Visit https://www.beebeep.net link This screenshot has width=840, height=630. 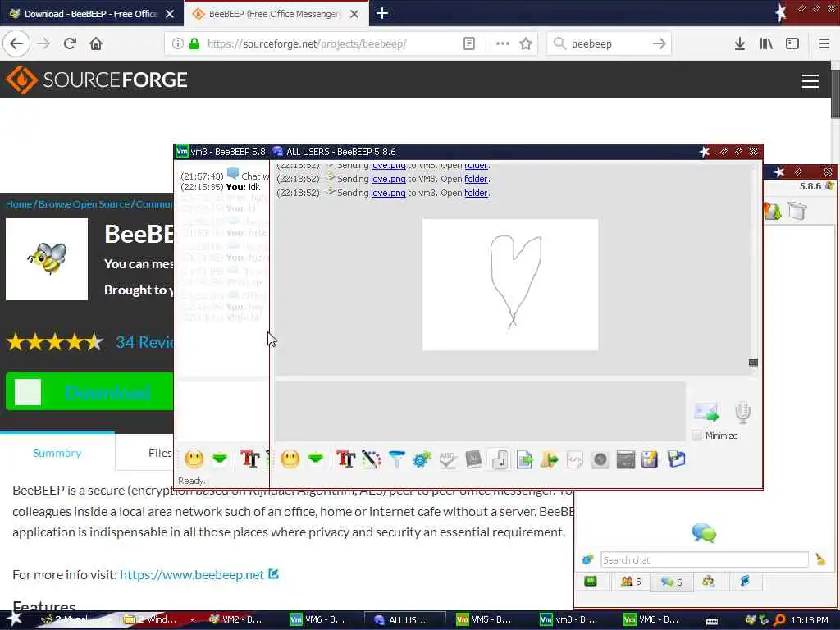point(192,574)
